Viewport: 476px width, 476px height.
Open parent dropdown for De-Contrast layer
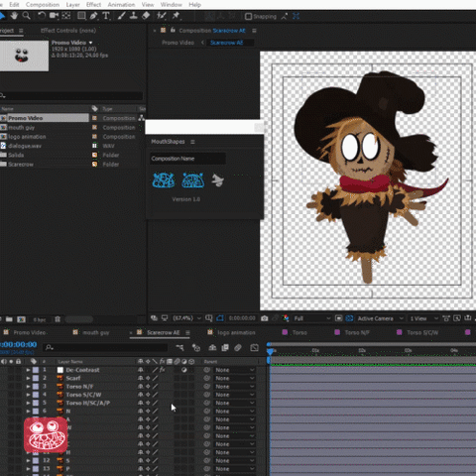[235, 370]
